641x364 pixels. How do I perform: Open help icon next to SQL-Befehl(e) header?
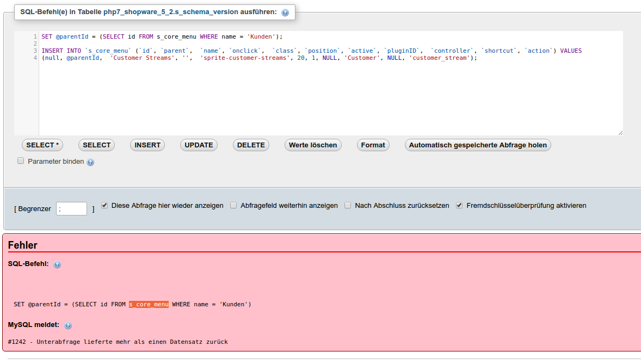coord(285,13)
